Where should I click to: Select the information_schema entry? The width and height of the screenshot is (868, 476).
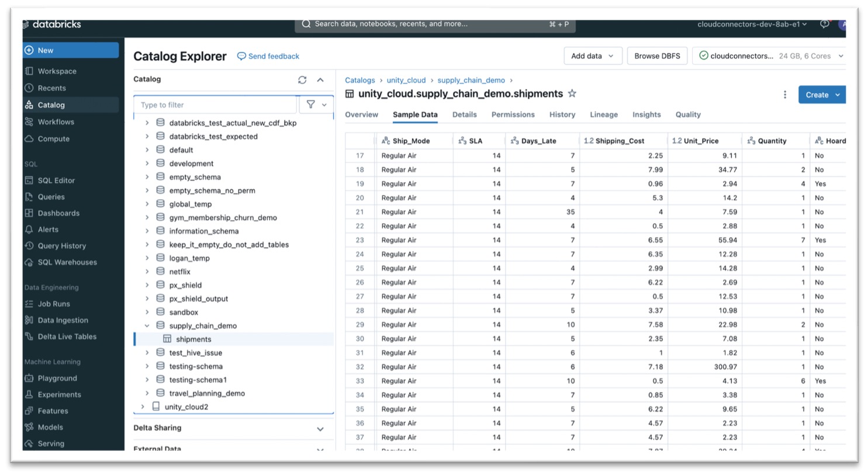pyautogui.click(x=203, y=231)
